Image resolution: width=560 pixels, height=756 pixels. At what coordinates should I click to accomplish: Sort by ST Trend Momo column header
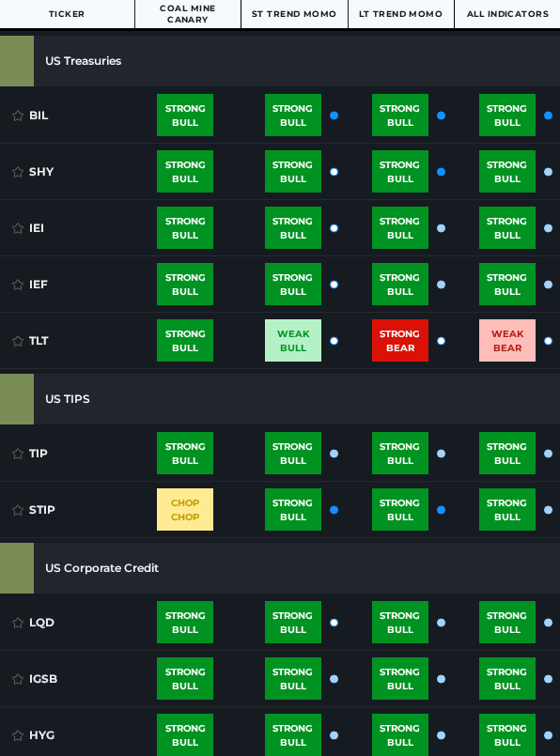pyautogui.click(x=294, y=14)
